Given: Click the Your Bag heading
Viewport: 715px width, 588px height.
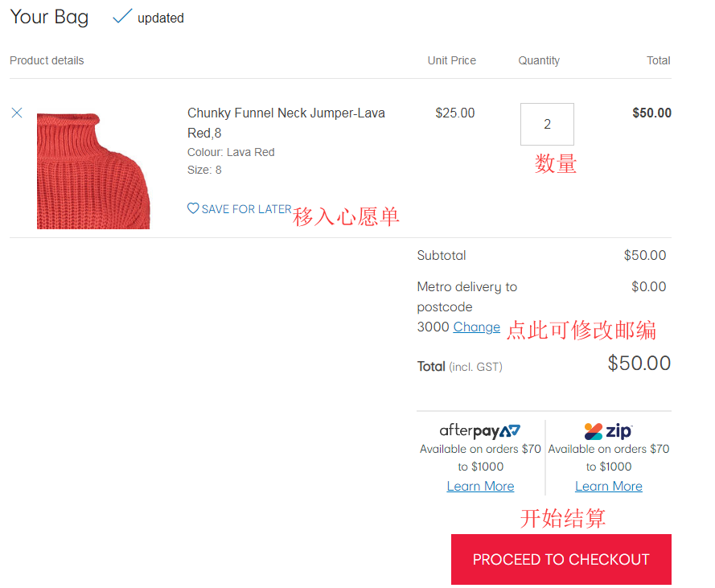Looking at the screenshot, I should (x=49, y=17).
